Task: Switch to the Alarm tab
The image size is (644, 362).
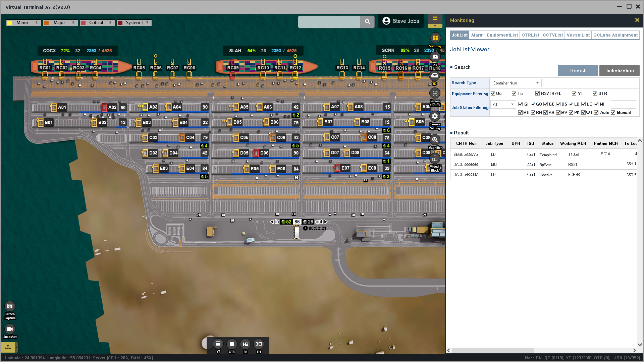Action: (477, 35)
